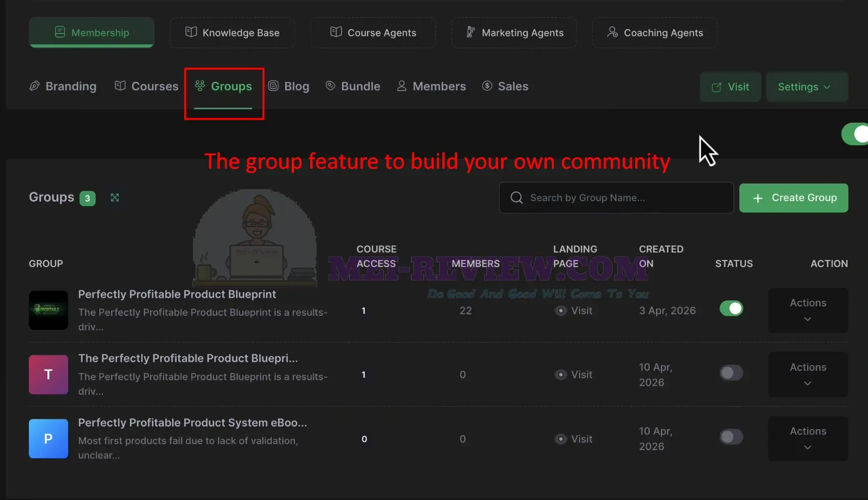Expand Actions for The Perfectly Profitable Product Bluepri... row

[x=808, y=375]
